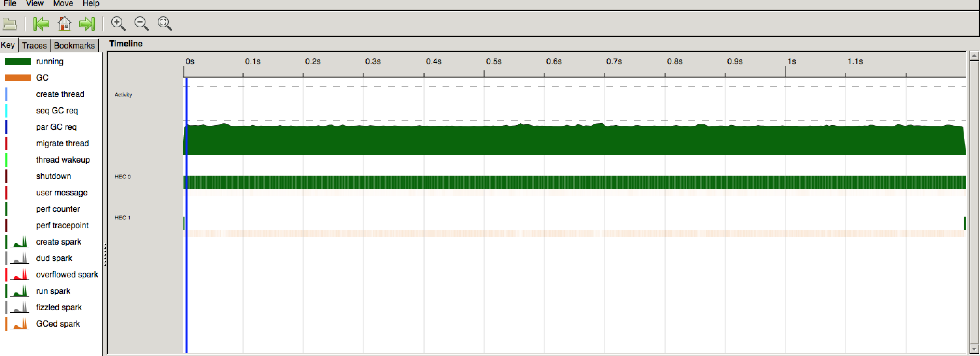Click the dud spark histogram icon
The image size is (980, 356).
(20, 258)
